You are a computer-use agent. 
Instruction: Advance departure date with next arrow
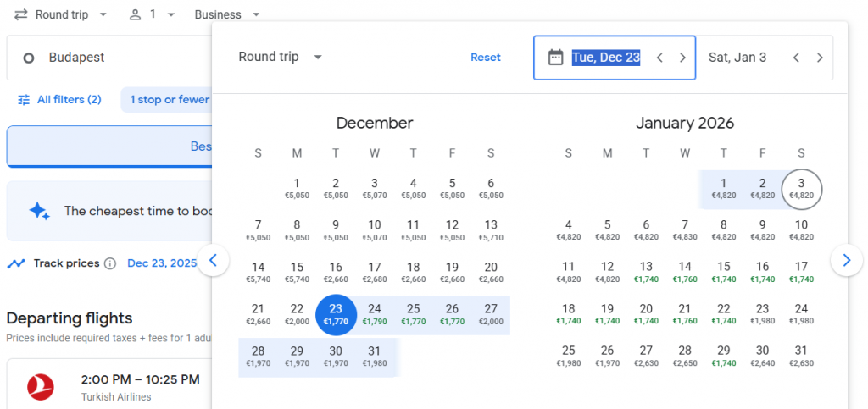682,58
